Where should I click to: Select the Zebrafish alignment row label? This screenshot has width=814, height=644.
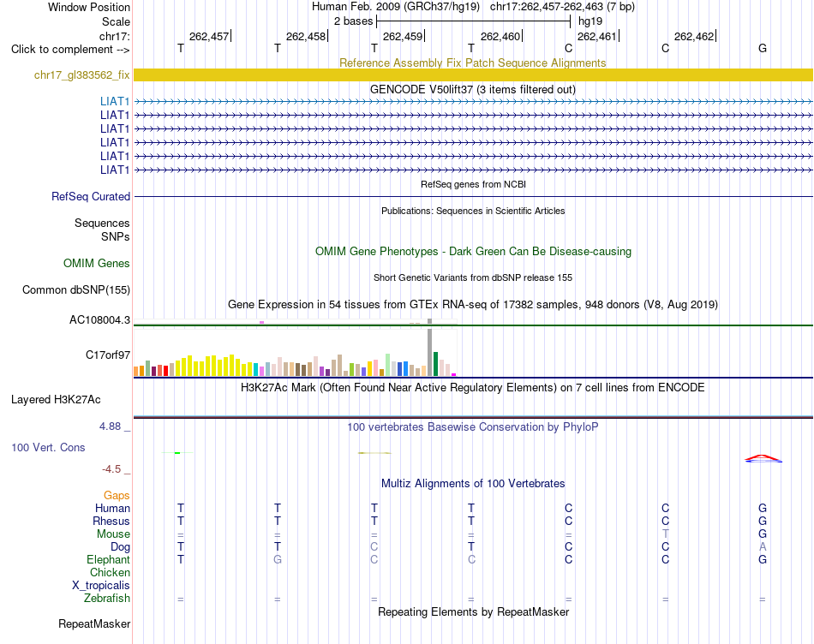107,598
